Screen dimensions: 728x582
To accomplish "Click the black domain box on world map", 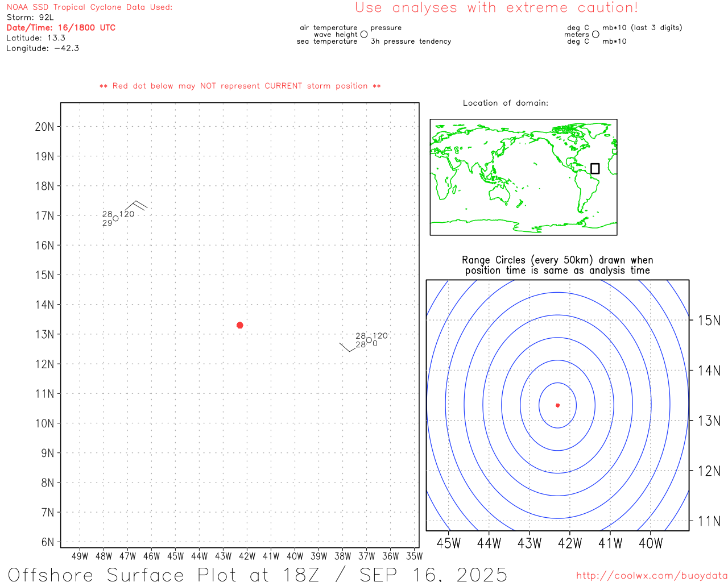I will [x=595, y=168].
